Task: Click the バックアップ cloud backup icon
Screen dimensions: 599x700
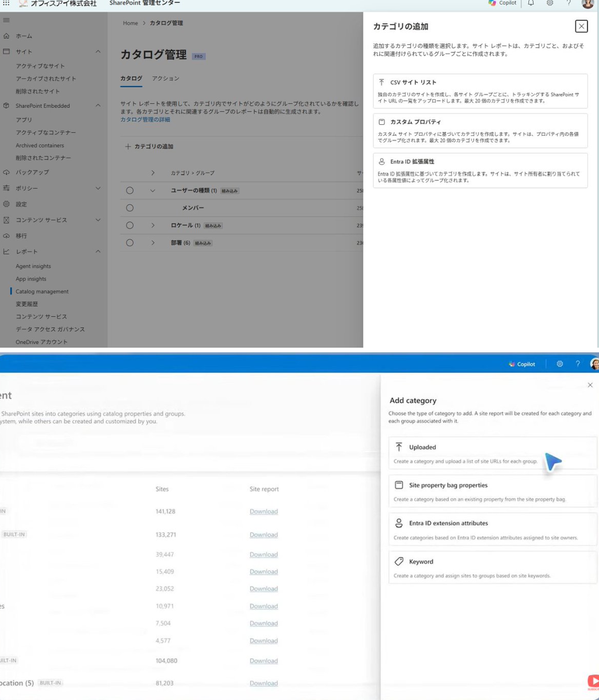Action: point(6,173)
